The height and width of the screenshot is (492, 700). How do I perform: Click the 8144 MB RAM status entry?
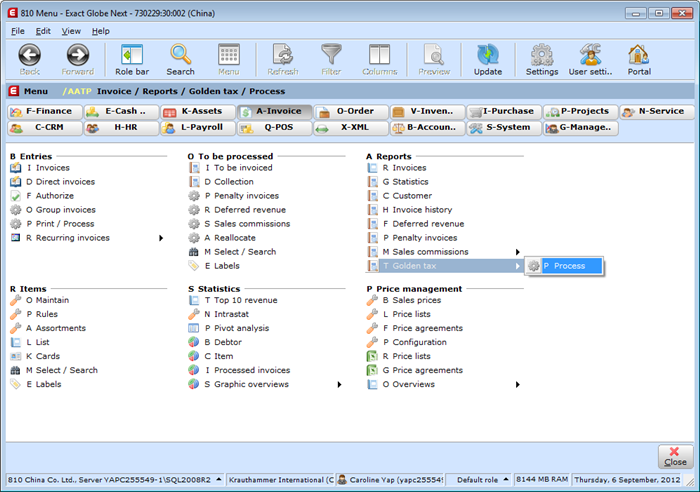(542, 480)
